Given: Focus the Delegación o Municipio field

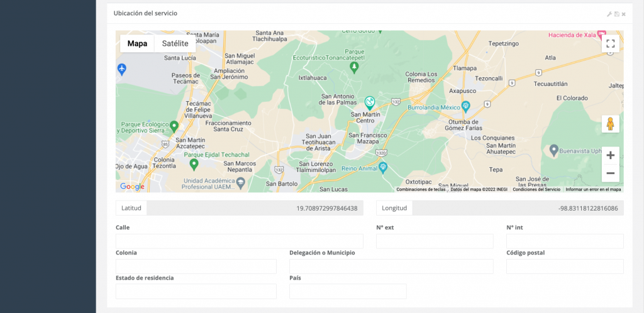Looking at the screenshot, I should click(x=391, y=266).
